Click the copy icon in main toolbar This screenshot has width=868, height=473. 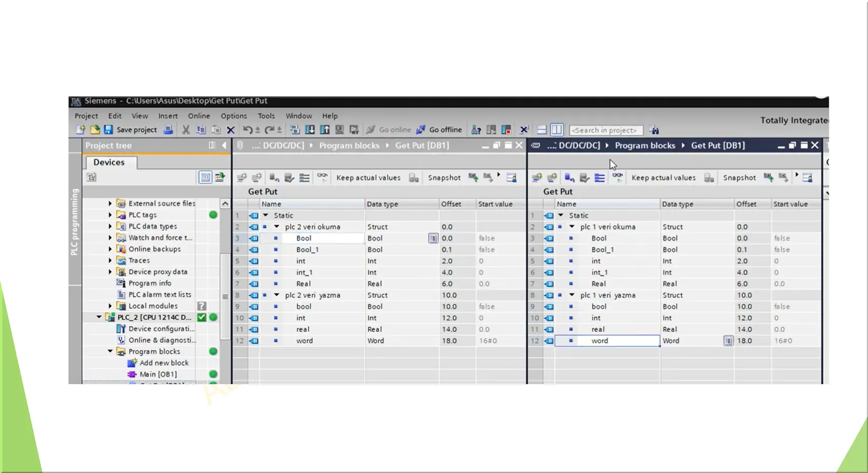click(x=201, y=130)
